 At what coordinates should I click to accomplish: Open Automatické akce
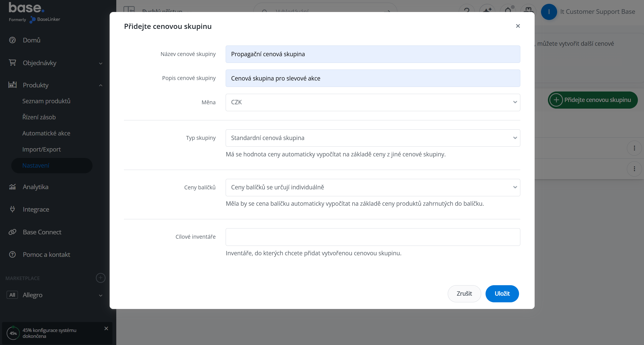[46, 133]
